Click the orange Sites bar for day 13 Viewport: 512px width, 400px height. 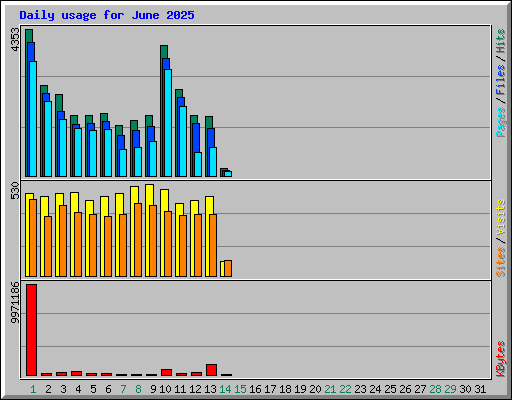click(213, 245)
